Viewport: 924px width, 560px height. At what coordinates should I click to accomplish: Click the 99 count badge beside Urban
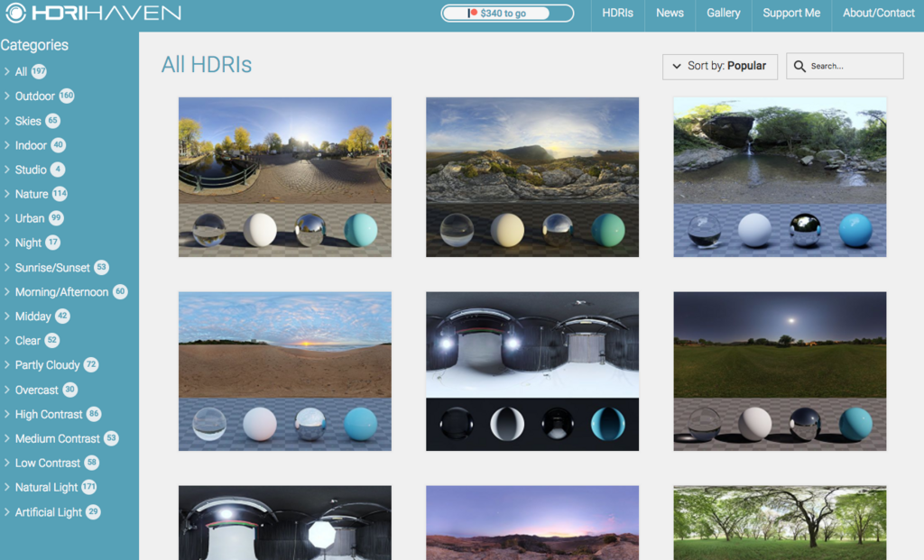click(x=56, y=218)
